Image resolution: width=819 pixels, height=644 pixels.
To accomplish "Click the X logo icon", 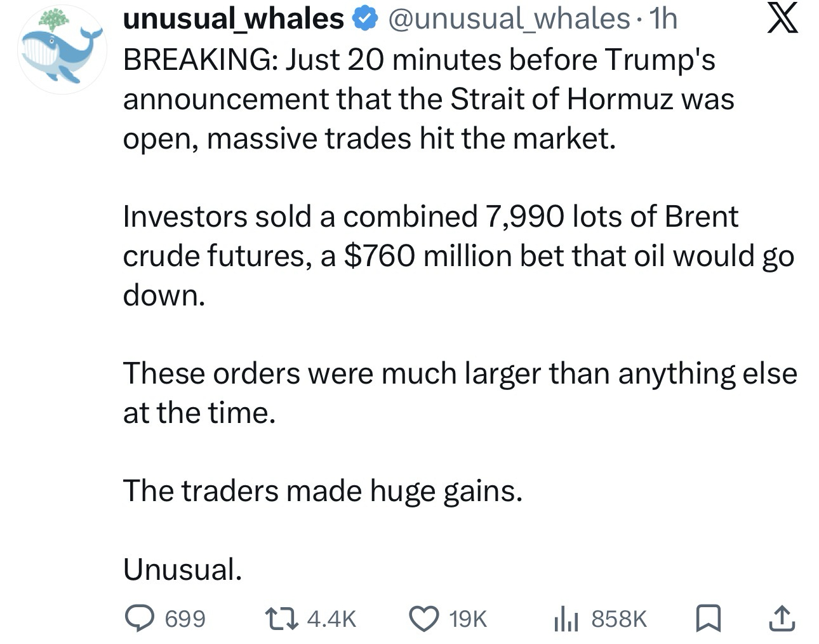I will (x=782, y=19).
